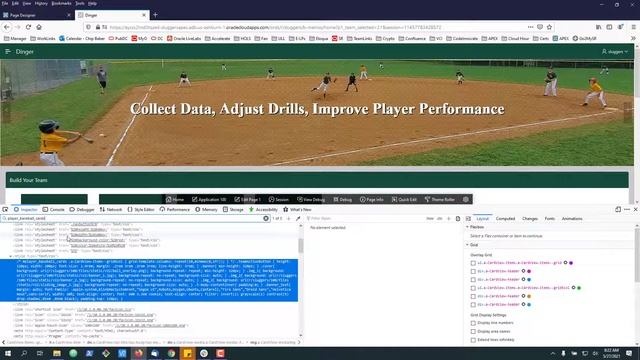
Task: Open taskbar search magnifier
Action: coord(24,353)
